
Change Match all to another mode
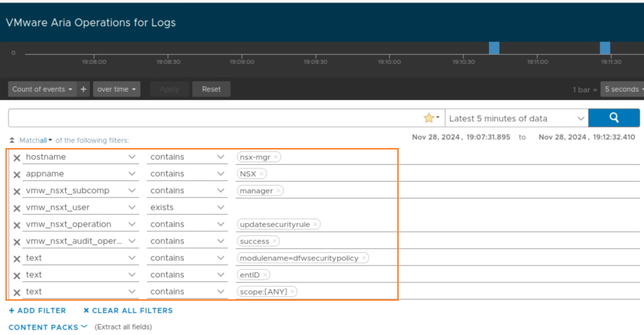point(46,140)
